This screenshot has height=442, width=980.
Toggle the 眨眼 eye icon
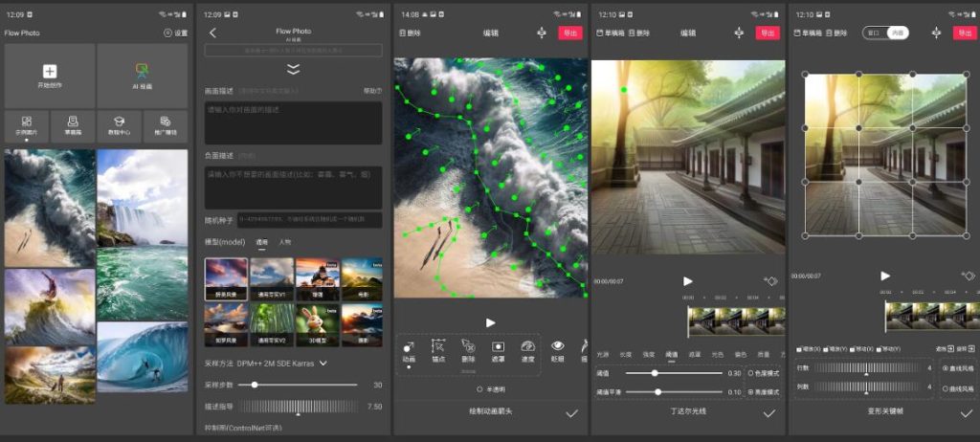(558, 346)
